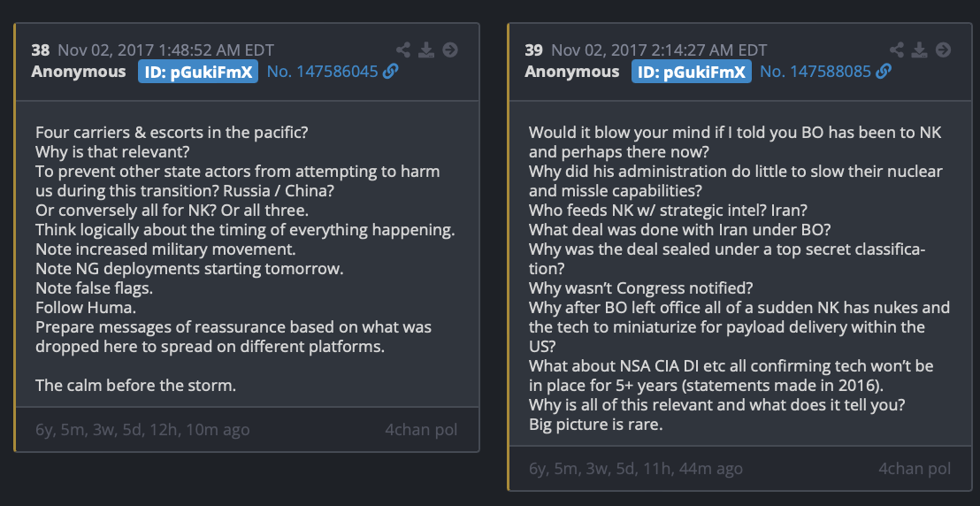
Task: Click chain link icon beside No. 147588085
Action: point(884,72)
